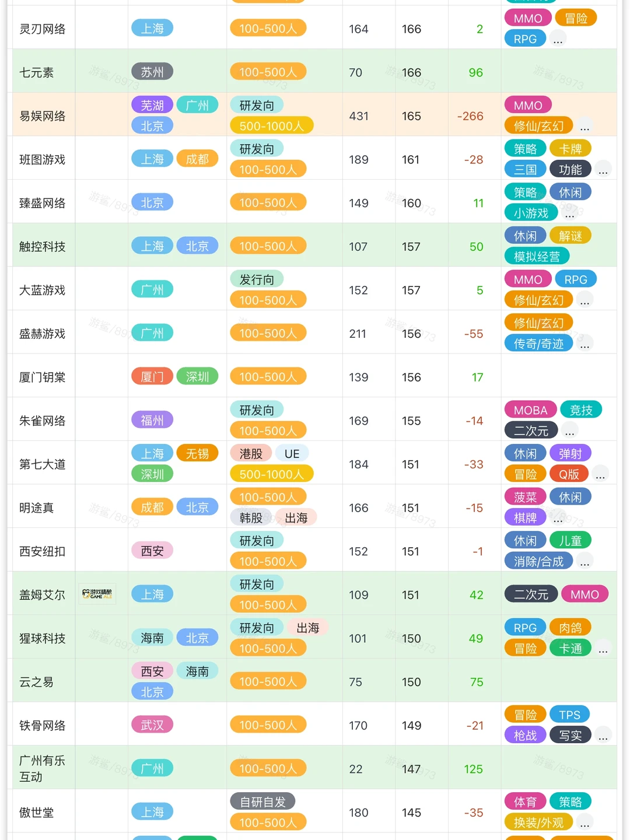
Task: Select company name 七元素
Action: [x=36, y=72]
